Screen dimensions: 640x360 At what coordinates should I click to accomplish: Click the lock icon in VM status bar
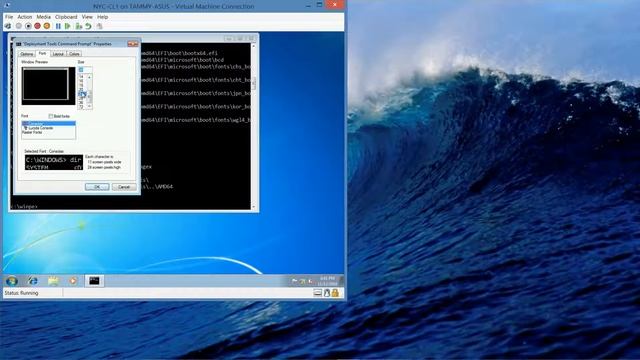click(x=335, y=293)
